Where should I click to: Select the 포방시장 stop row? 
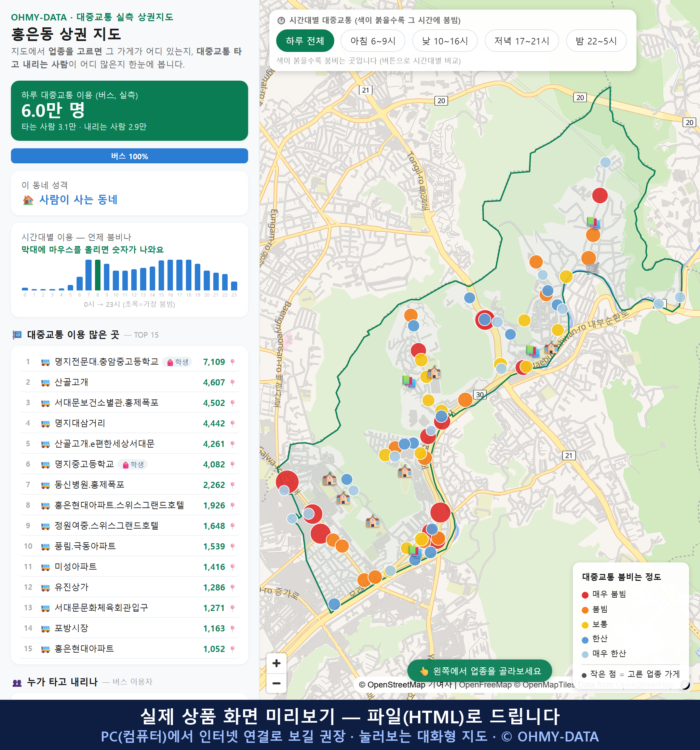[x=130, y=628]
